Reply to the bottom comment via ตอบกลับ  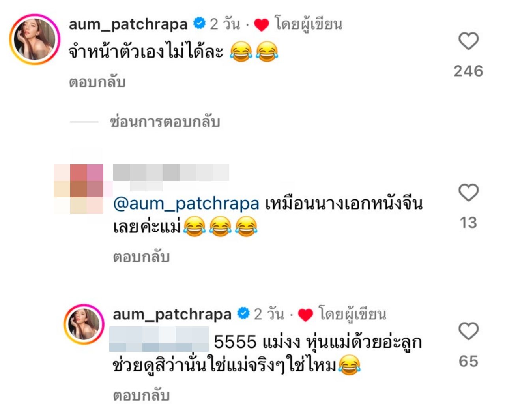click(x=141, y=396)
